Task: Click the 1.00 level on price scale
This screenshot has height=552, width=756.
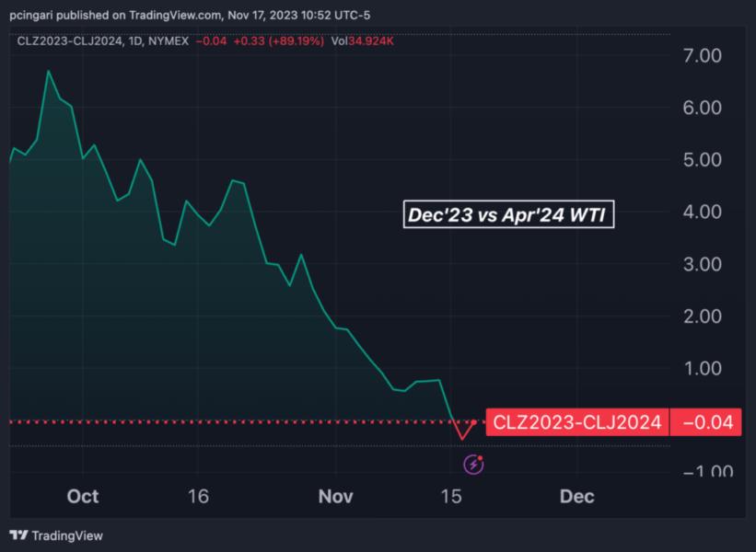Action: pyautogui.click(x=703, y=368)
